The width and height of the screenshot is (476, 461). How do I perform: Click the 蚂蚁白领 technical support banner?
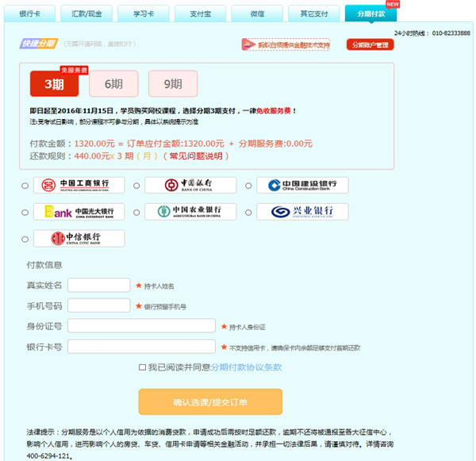286,44
